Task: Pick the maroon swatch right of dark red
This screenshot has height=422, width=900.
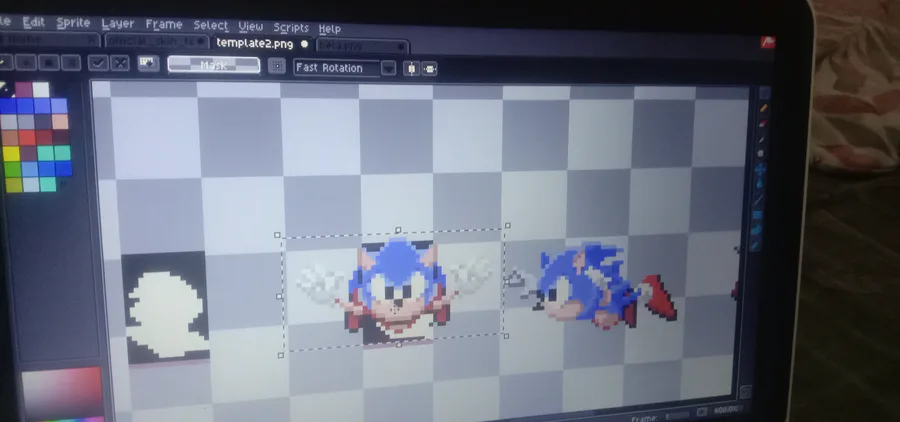Action: pyautogui.click(x=61, y=137)
